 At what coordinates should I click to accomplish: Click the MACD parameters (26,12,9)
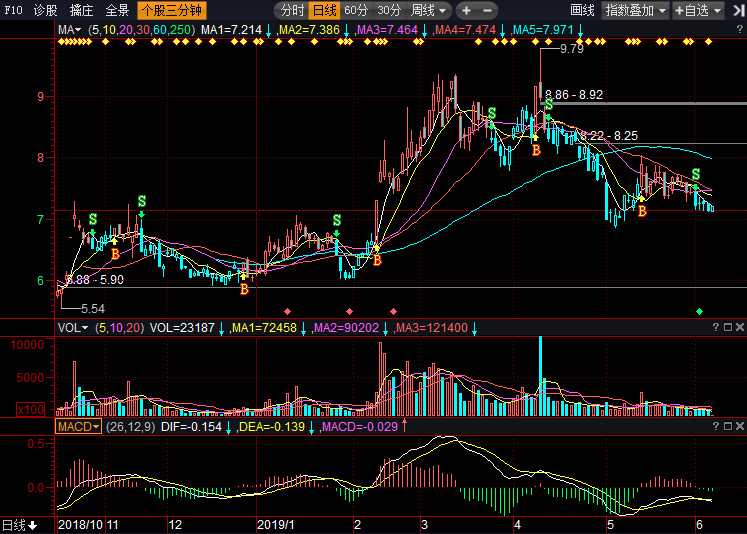pyautogui.click(x=131, y=426)
